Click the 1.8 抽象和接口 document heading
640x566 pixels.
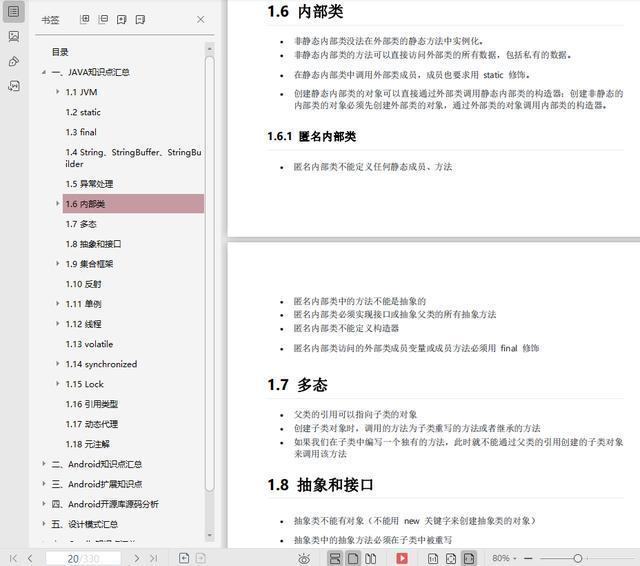[320, 485]
